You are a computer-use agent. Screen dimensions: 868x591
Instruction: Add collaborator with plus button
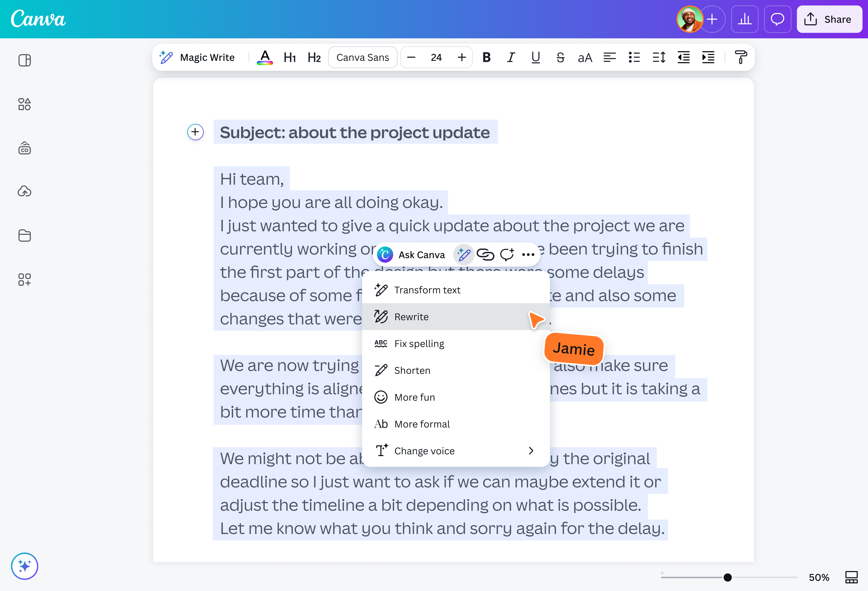click(x=712, y=19)
